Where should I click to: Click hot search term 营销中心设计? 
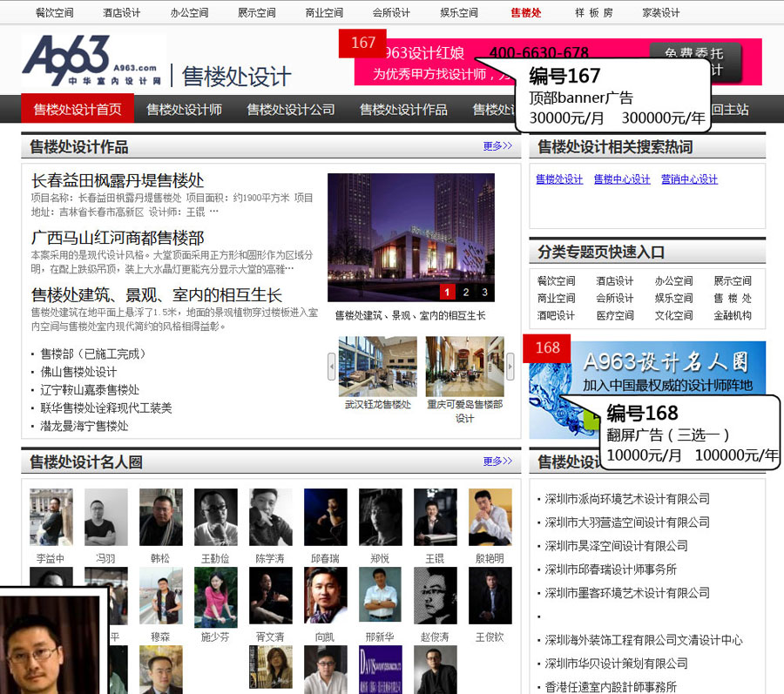coord(690,179)
